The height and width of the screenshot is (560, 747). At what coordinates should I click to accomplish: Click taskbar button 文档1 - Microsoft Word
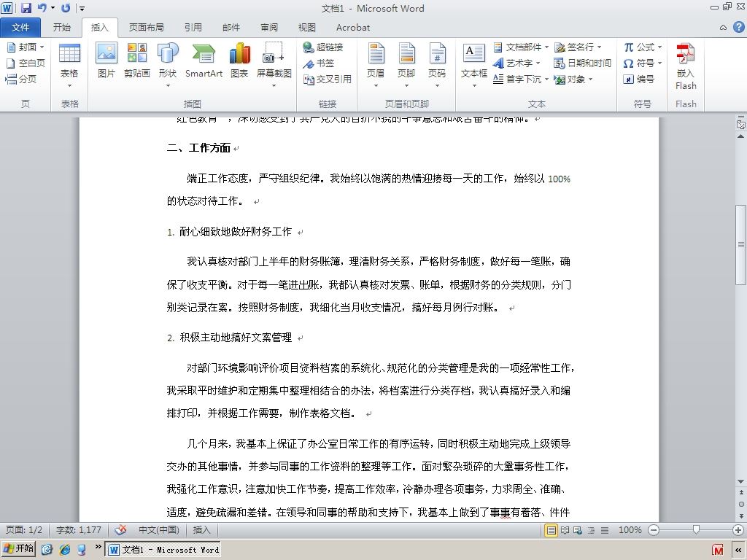(163, 550)
